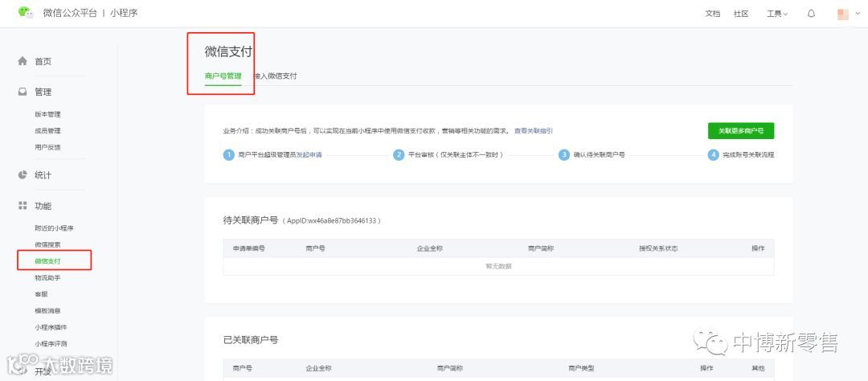Click the AppID text

point(332,220)
